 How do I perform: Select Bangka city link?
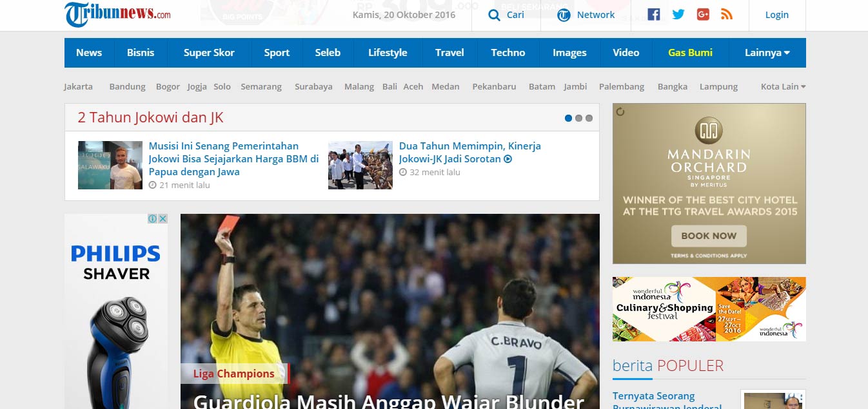coord(673,86)
